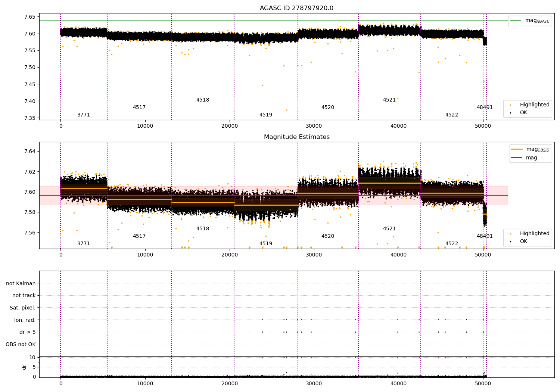Screen dimensions: 560x392
Task: Click OBSID label 4519 in the top plot
Action: (x=266, y=115)
